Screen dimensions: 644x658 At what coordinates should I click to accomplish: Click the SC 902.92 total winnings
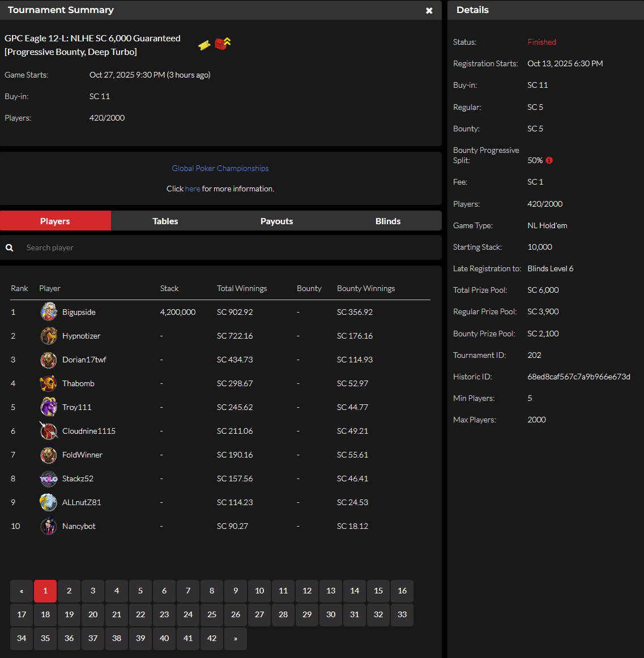234,312
